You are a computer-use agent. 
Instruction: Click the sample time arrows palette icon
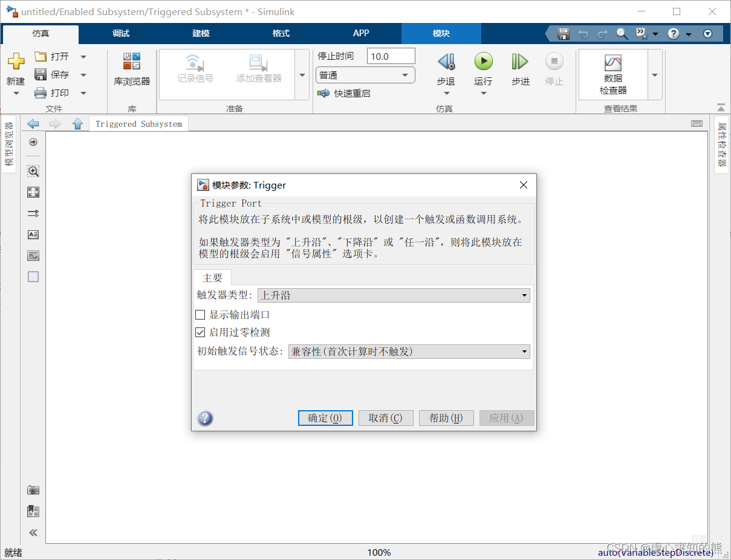coord(33,213)
